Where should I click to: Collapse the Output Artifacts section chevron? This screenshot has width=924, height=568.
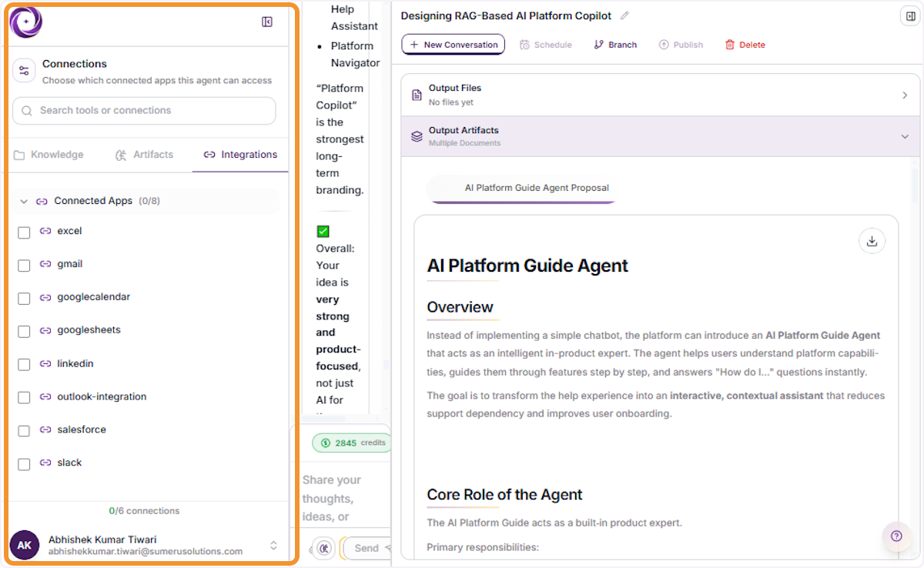coord(905,136)
